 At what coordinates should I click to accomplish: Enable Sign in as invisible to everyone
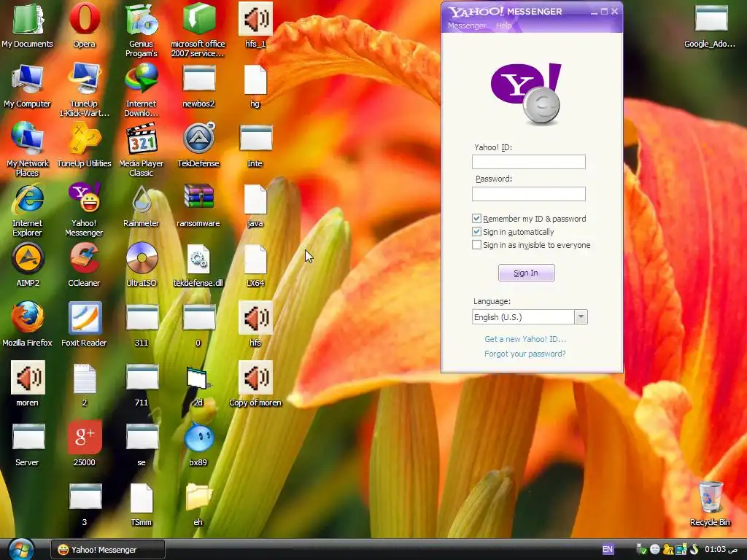[x=476, y=245]
